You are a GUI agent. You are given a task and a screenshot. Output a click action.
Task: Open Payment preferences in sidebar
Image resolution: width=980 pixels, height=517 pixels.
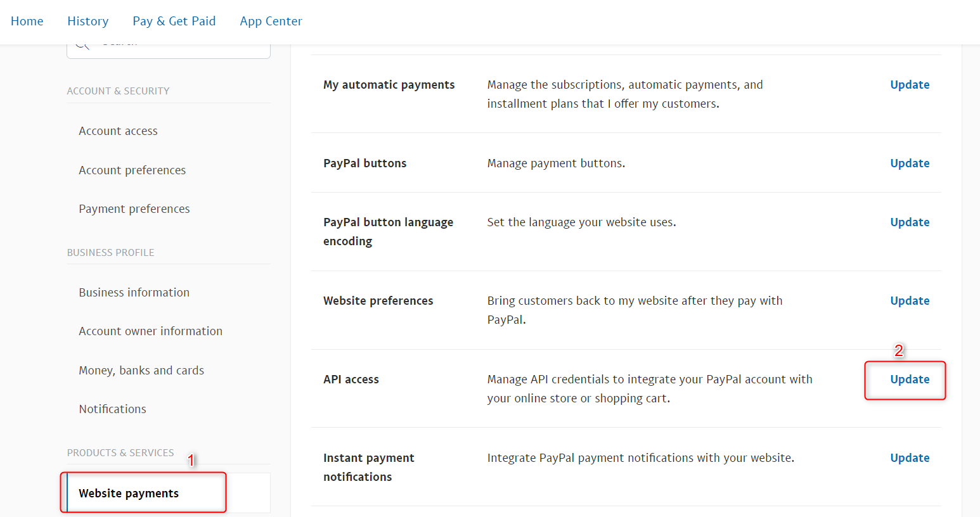134,209
